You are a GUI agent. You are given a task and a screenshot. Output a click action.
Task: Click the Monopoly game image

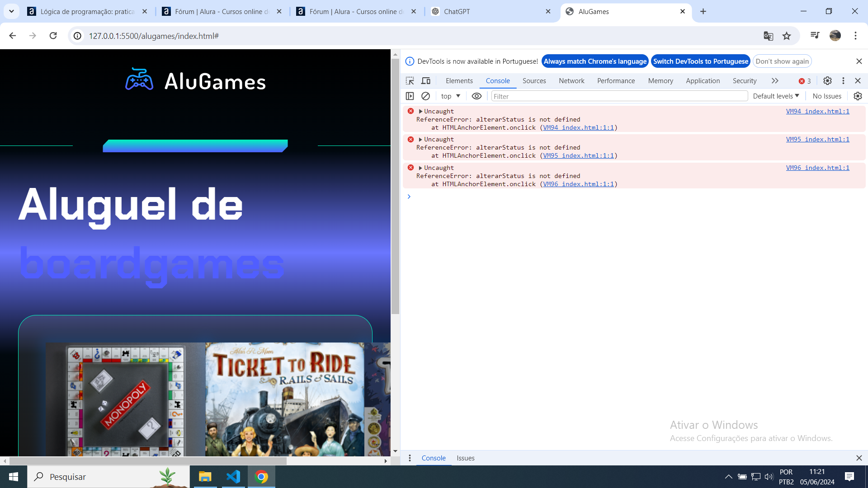click(125, 399)
